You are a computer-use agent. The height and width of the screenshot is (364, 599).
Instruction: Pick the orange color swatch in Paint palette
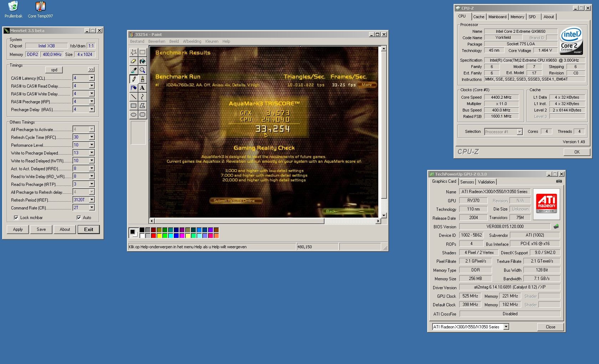click(x=216, y=235)
